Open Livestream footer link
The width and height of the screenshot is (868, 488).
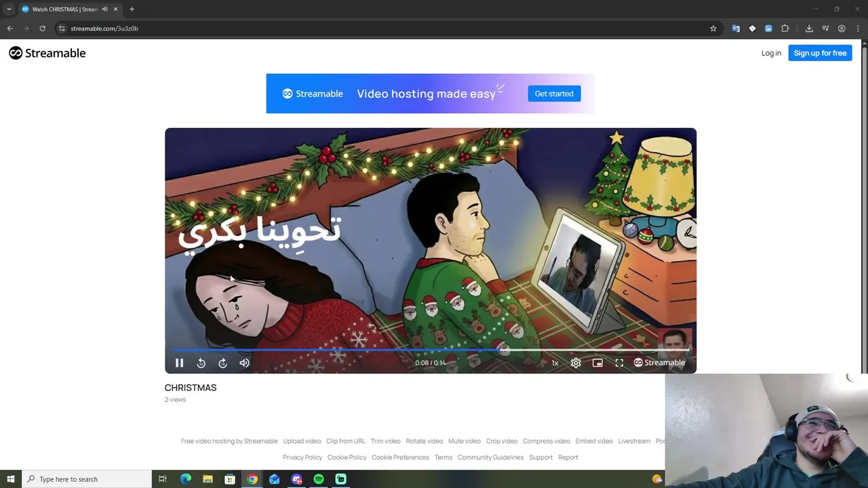coord(634,441)
